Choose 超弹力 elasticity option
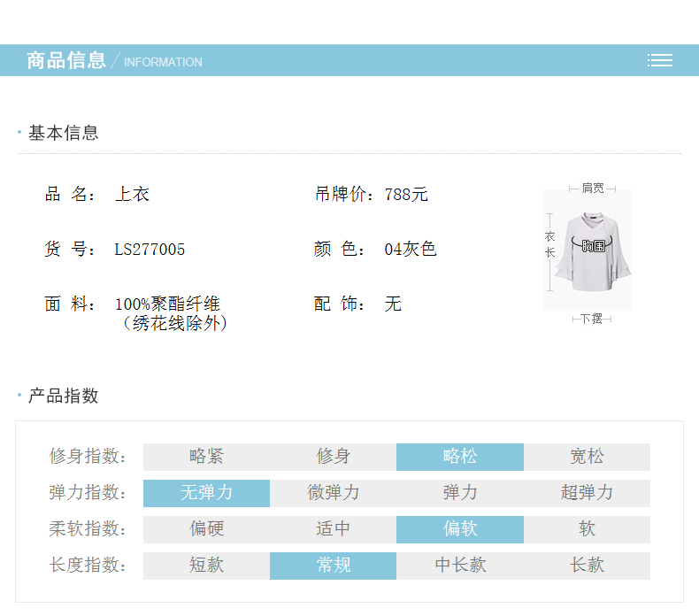The height and width of the screenshot is (616, 699). click(x=587, y=493)
